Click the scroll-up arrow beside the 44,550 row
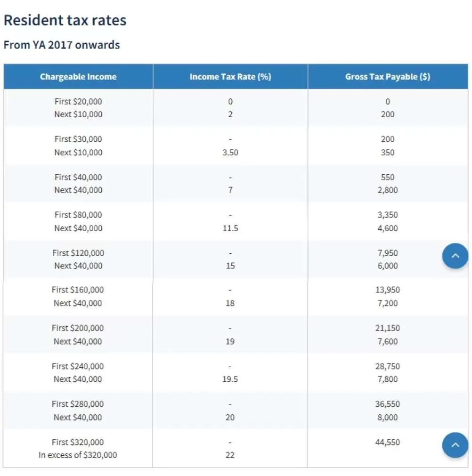This screenshot has width=472, height=476. coord(455,444)
